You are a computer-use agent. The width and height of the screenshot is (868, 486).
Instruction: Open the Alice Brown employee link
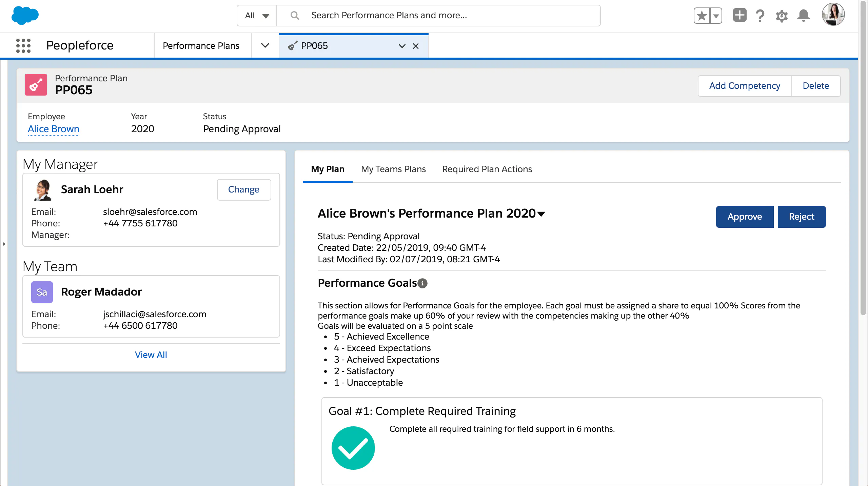point(54,129)
